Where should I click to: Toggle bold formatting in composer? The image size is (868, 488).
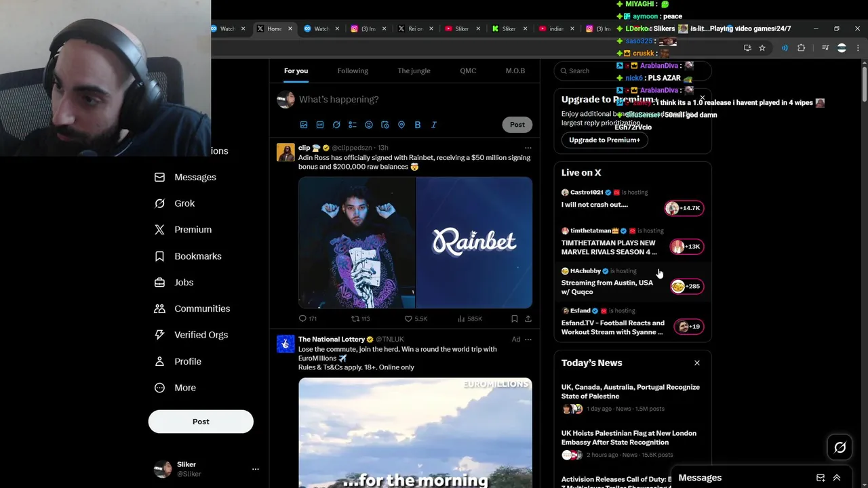pos(418,125)
